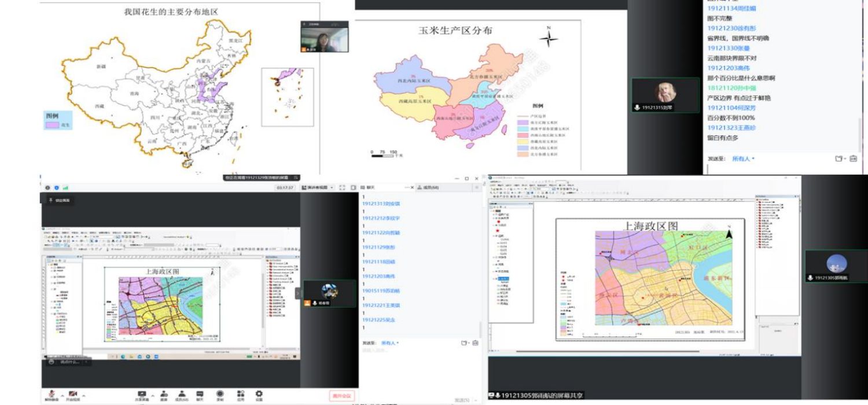Open the Settings gear in meeting toolbar
The width and height of the screenshot is (868, 405).
tap(259, 393)
